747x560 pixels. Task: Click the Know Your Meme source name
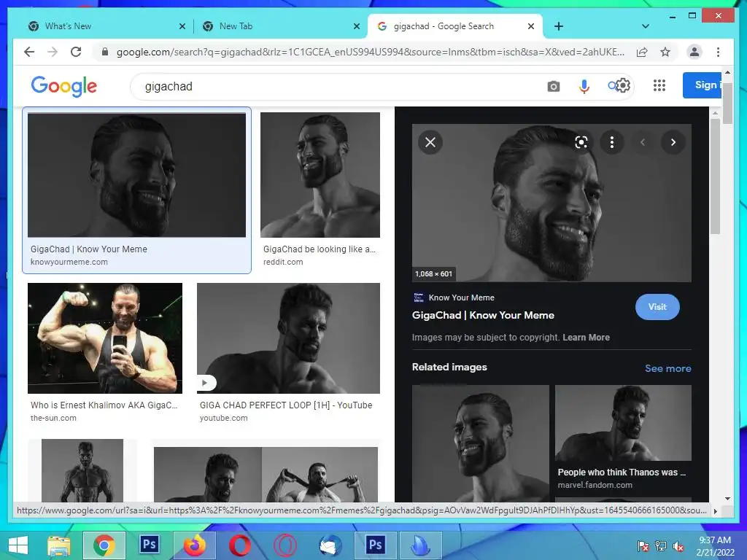click(461, 297)
